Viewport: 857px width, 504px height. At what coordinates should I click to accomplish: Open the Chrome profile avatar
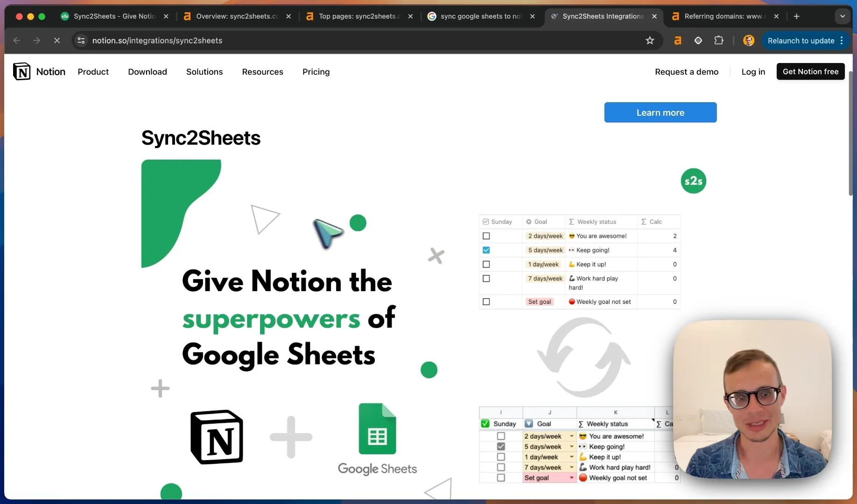pos(749,41)
